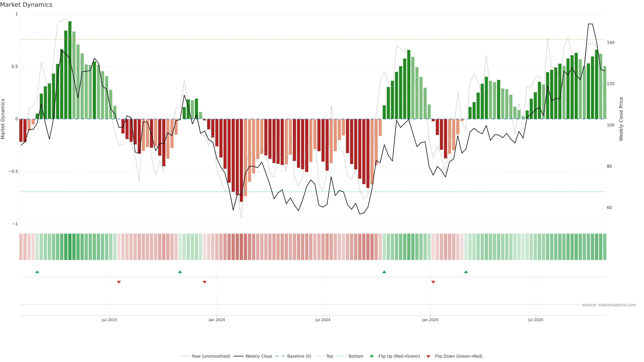644x362 pixels.
Task: Click the flip-down marker after Jan 2025
Action: coord(433,282)
